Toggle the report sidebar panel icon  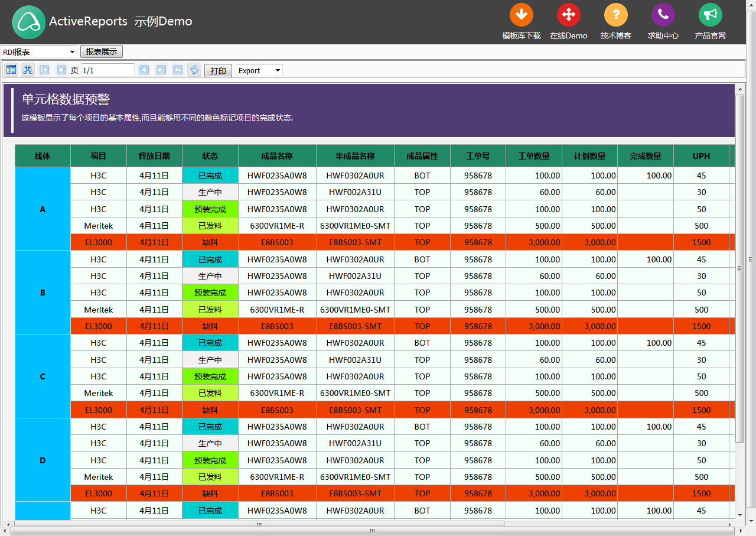click(11, 70)
